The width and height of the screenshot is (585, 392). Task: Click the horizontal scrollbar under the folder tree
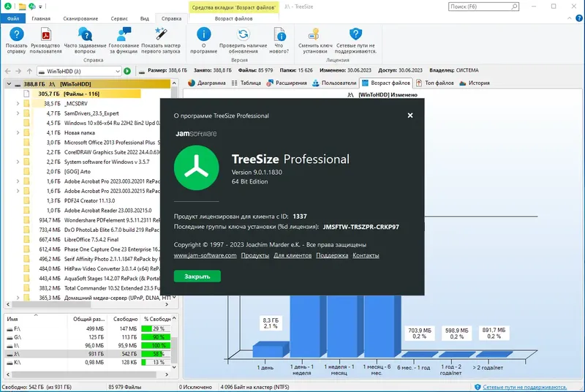(x=51, y=304)
